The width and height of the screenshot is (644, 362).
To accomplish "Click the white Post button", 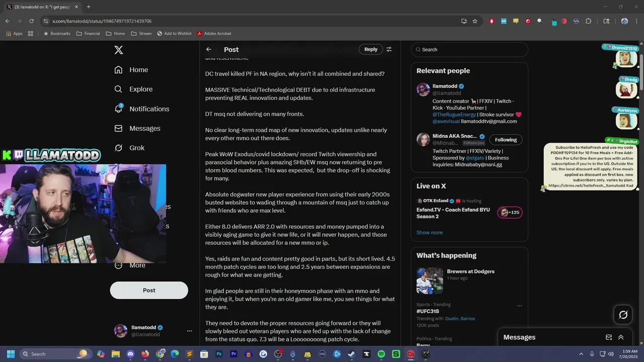I will (149, 290).
